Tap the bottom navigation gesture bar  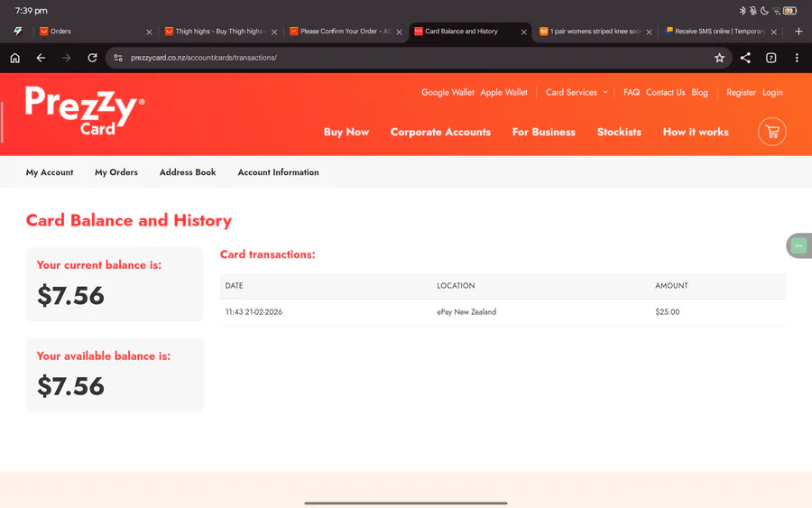tap(406, 503)
